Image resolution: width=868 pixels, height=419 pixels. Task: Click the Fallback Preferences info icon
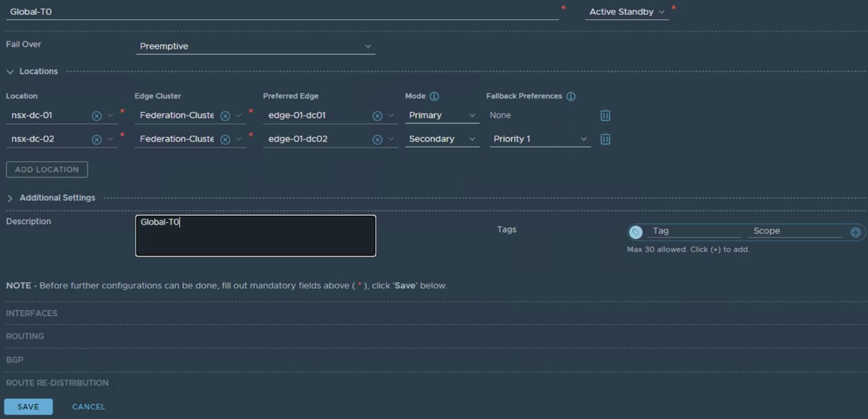point(571,96)
